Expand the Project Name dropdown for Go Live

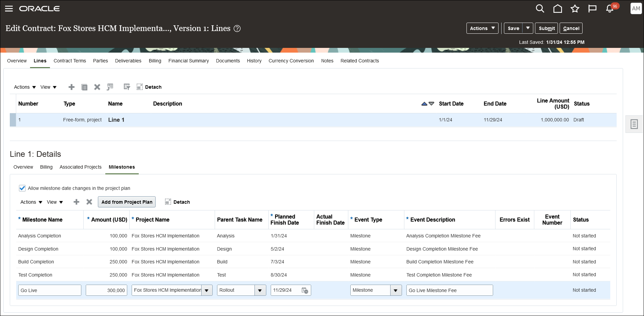coord(207,290)
